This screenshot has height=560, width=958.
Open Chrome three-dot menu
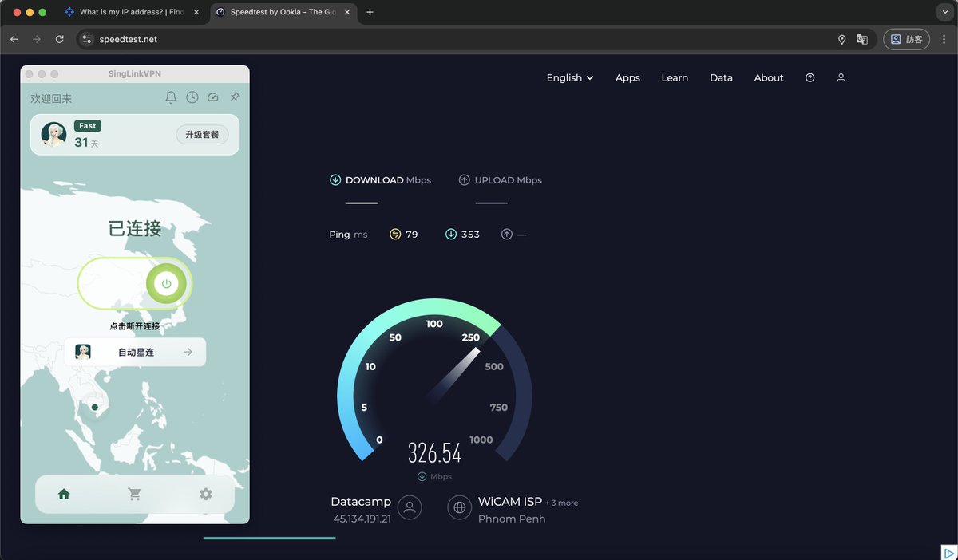[x=944, y=39]
